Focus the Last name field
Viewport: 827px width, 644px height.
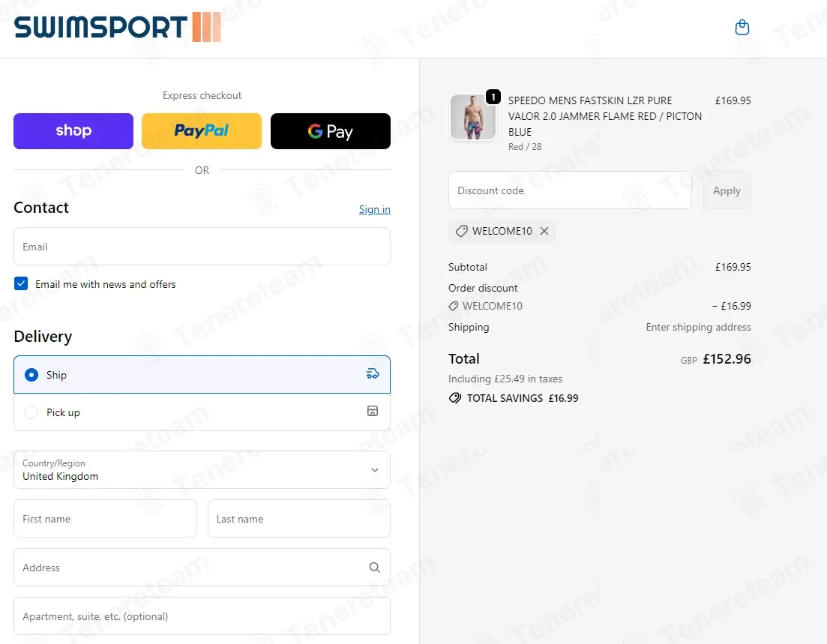point(299,519)
